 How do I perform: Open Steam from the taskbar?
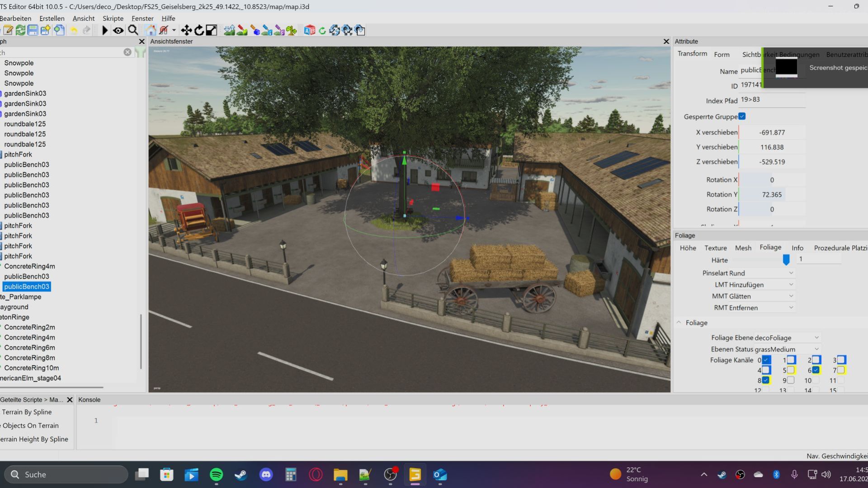tap(241, 474)
